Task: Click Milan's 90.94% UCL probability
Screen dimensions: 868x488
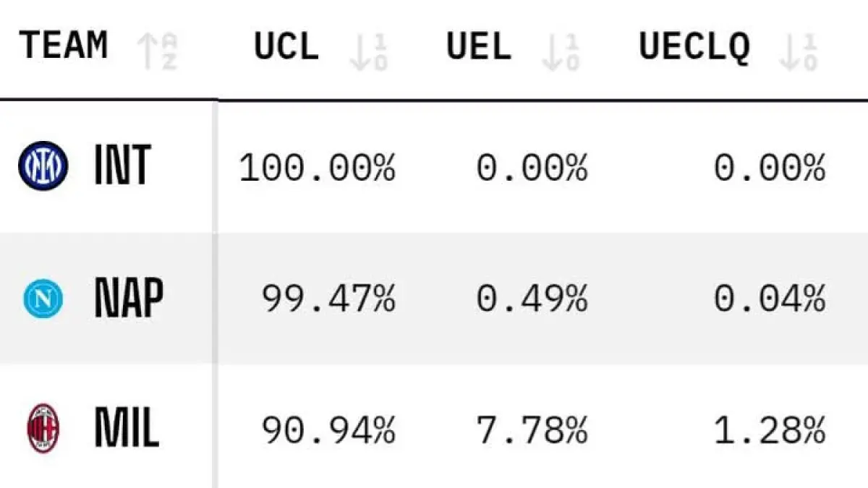Action: 328,431
